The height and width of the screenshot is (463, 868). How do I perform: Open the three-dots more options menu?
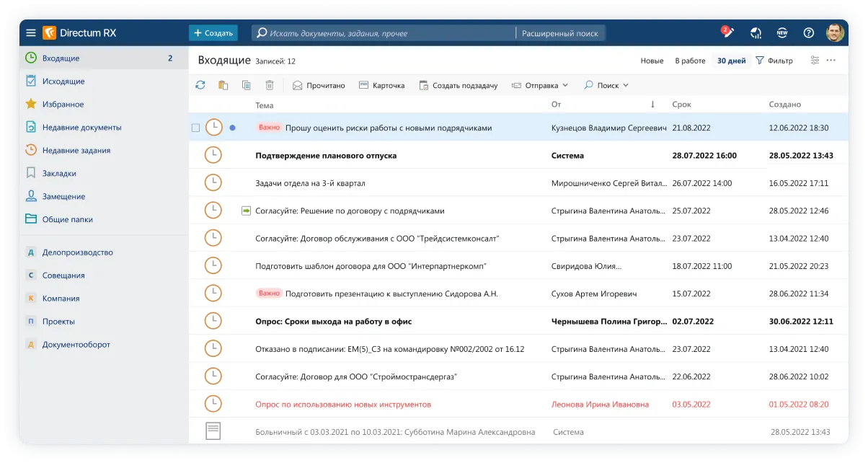[x=831, y=61]
